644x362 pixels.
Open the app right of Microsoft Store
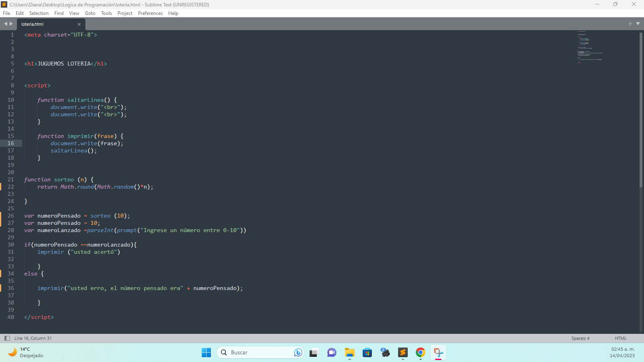click(385, 353)
